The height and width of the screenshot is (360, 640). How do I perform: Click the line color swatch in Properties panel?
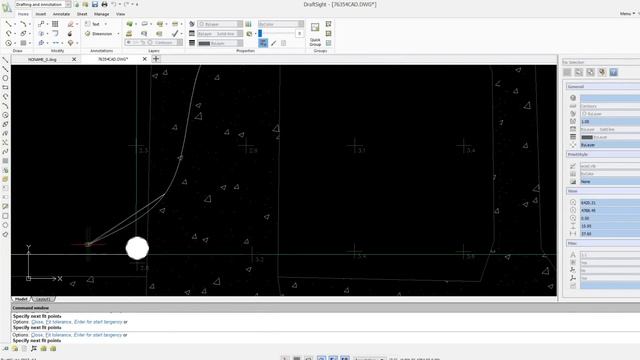pos(587,137)
